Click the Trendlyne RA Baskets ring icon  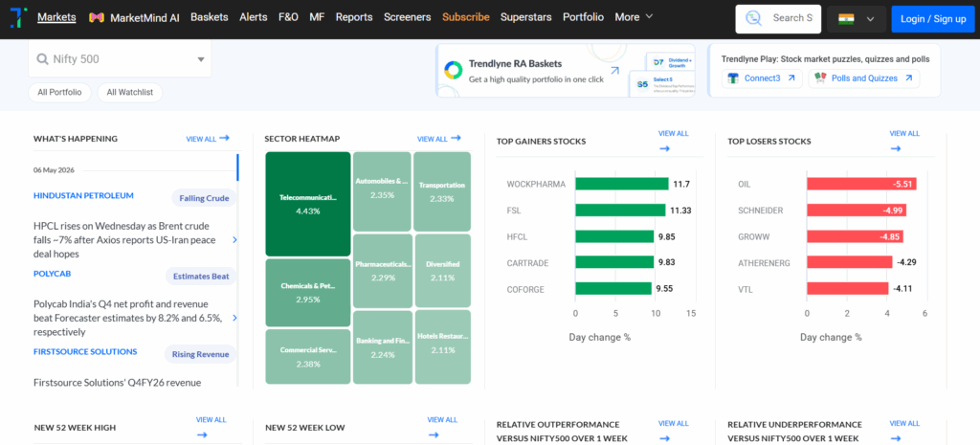pos(453,70)
